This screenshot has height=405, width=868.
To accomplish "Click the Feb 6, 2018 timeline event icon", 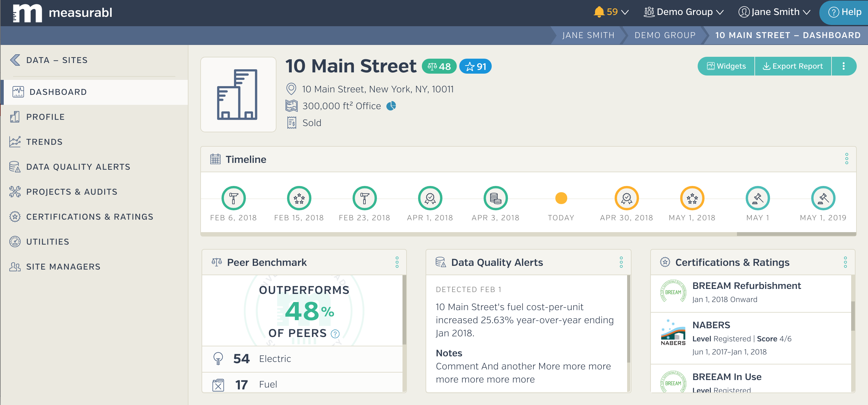I will pos(233,198).
